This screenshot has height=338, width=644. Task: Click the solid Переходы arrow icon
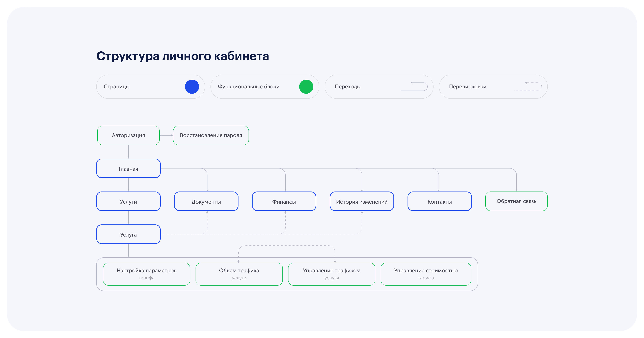pyautogui.click(x=414, y=86)
